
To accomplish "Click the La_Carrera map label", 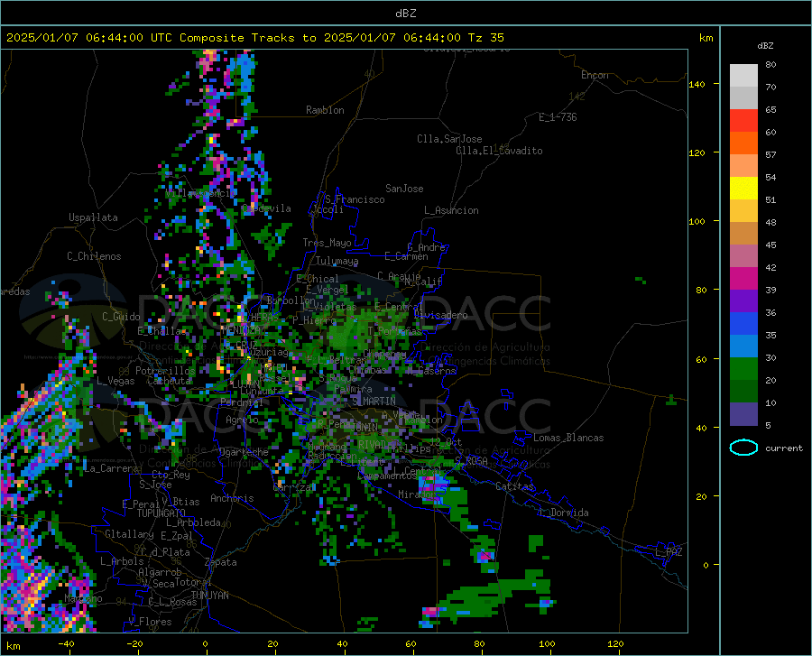I will pyautogui.click(x=111, y=468).
